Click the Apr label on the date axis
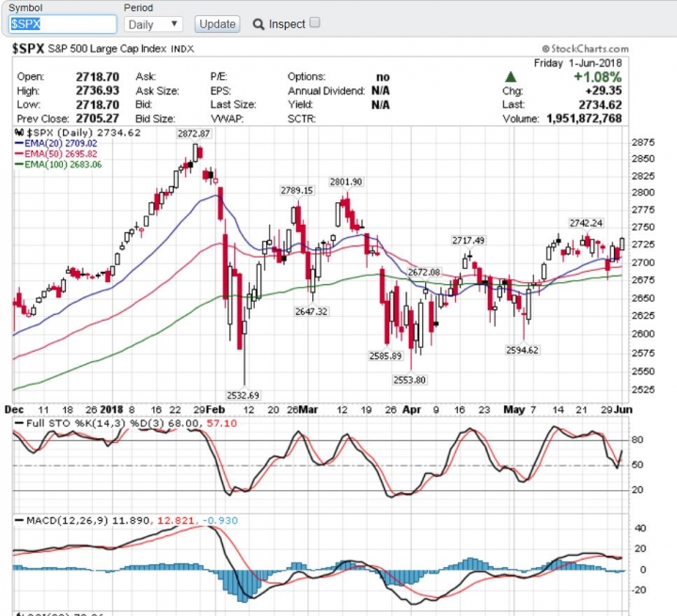677x616 pixels. click(x=412, y=409)
